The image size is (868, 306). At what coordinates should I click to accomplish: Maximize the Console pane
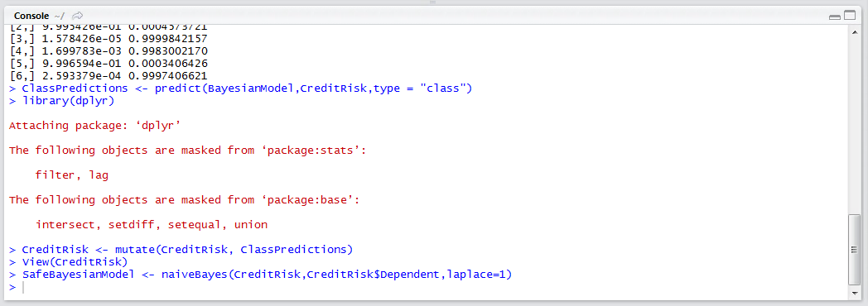tap(850, 16)
